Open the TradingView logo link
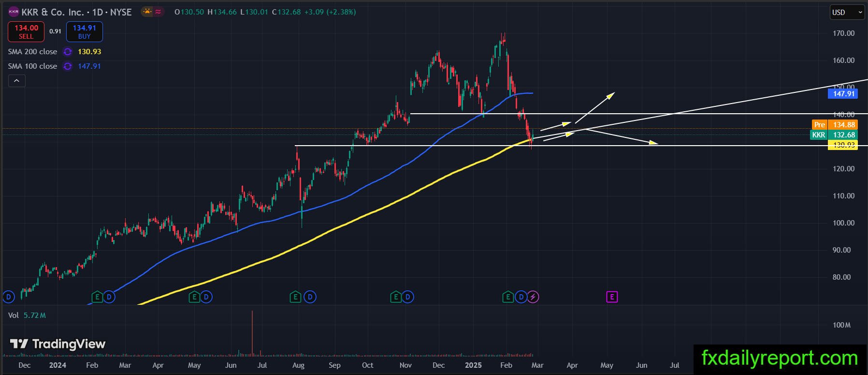The image size is (868, 375). pyautogui.click(x=58, y=344)
